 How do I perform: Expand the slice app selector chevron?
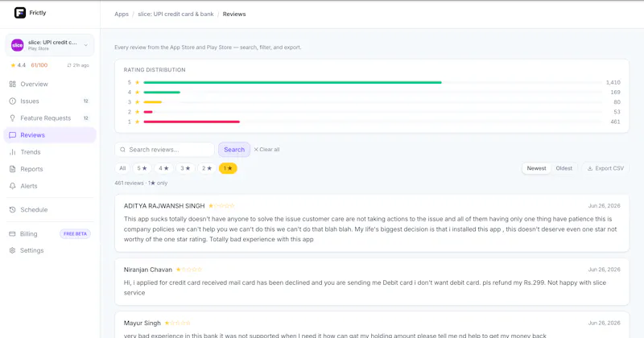click(85, 45)
